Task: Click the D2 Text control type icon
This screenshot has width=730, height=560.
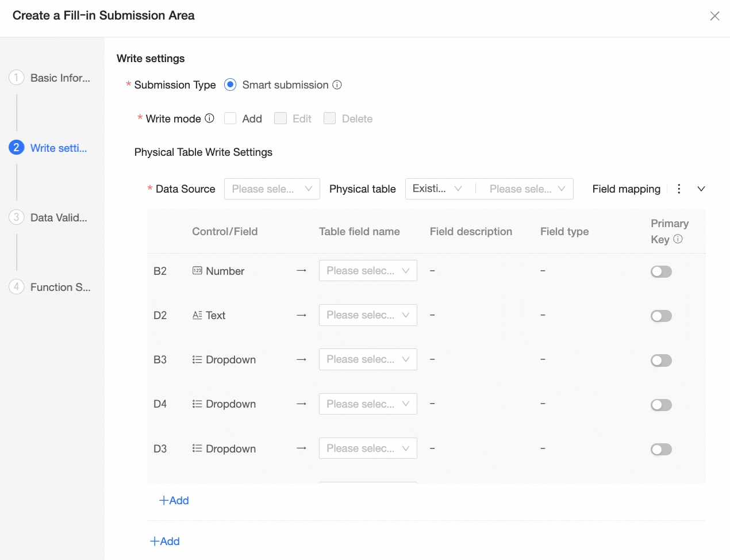Action: pos(197,315)
